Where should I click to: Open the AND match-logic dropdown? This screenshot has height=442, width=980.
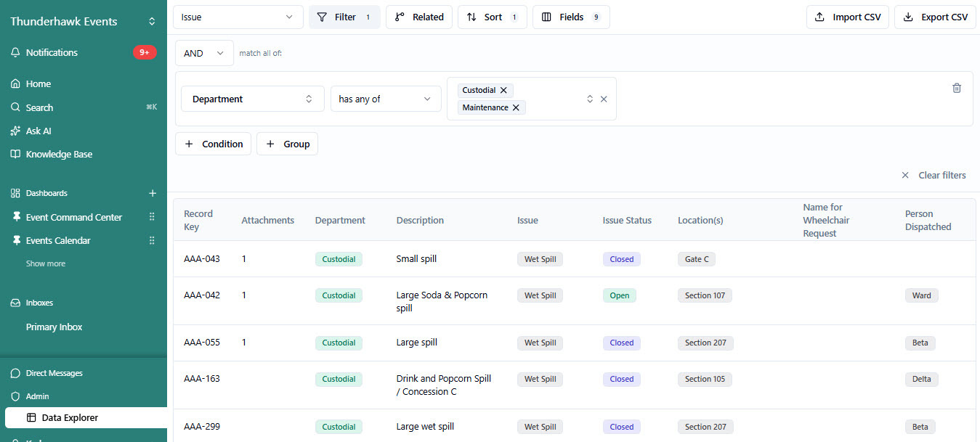tap(204, 53)
